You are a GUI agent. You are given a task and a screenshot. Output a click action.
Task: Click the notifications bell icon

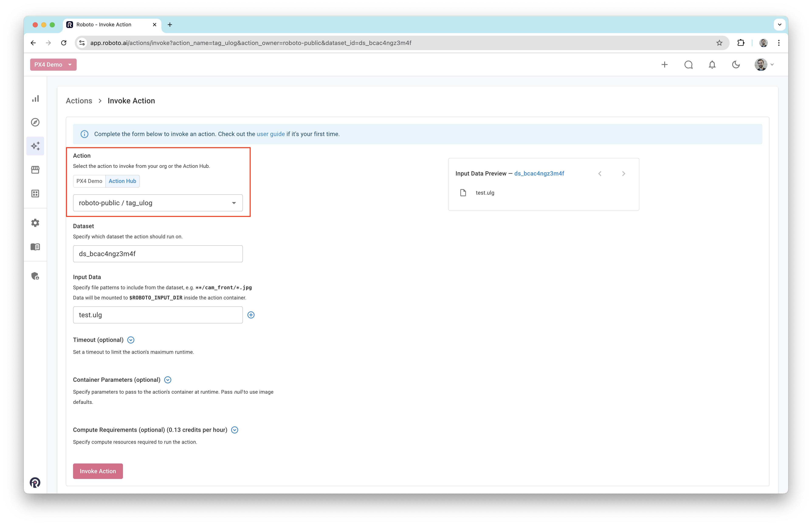712,65
